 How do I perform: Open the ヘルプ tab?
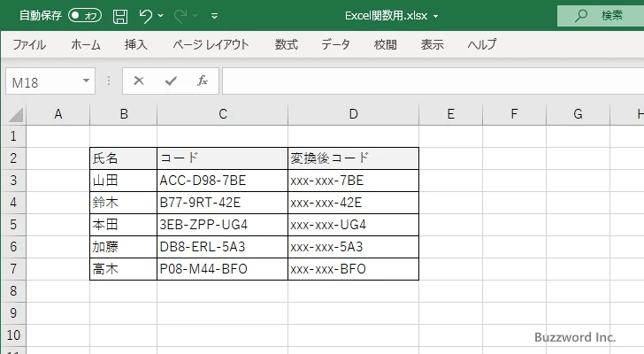482,44
